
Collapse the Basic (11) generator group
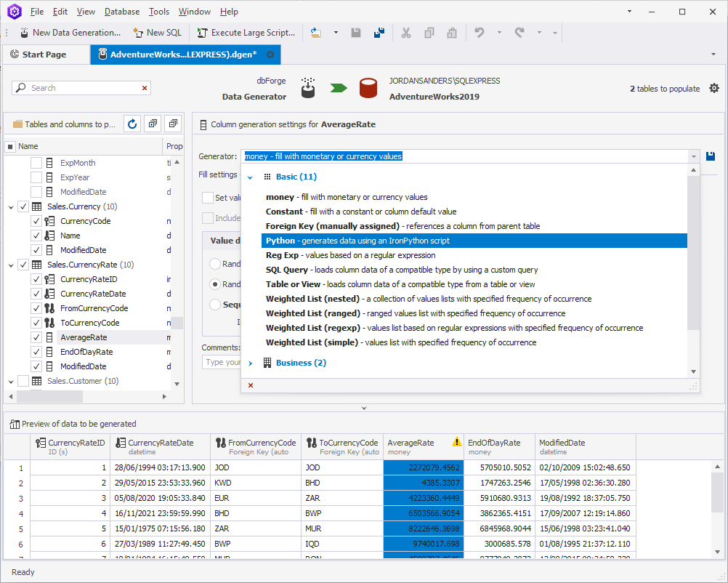250,177
